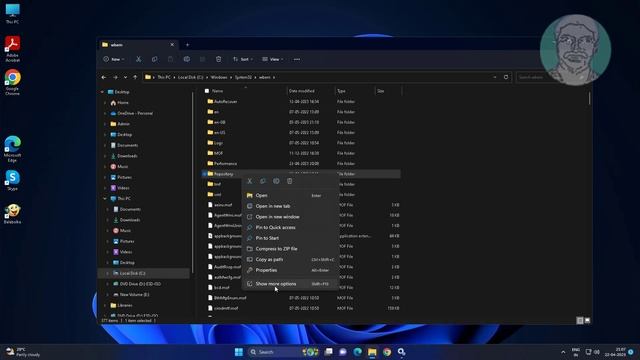Open the View dropdown in toolbar

pyautogui.click(x=273, y=59)
